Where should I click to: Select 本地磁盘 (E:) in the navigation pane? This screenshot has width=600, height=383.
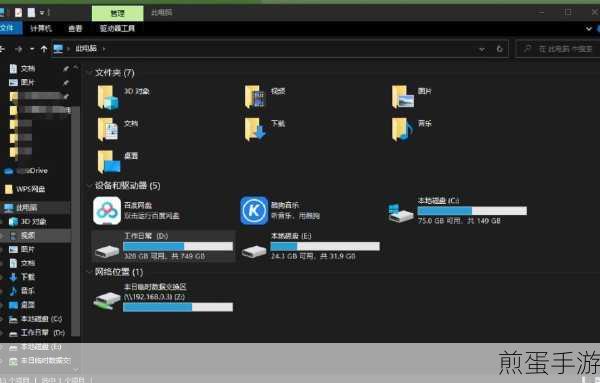36,347
